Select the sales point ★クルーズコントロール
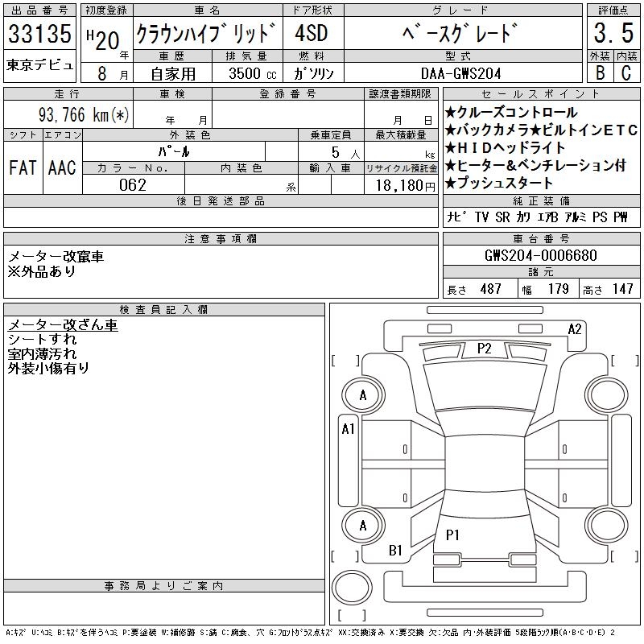The height and width of the screenshot is (644, 644). click(511, 113)
